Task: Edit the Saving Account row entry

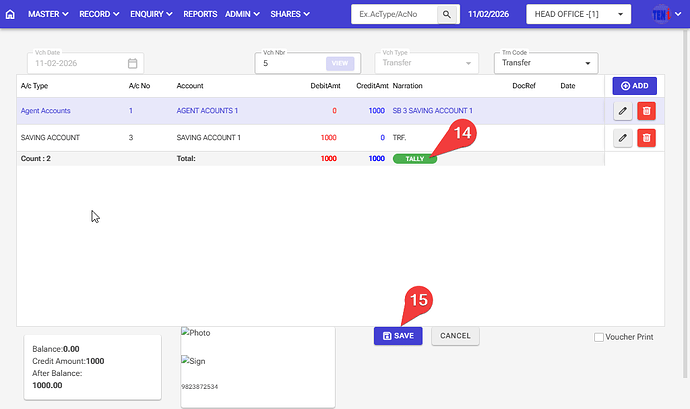Action: coord(622,137)
